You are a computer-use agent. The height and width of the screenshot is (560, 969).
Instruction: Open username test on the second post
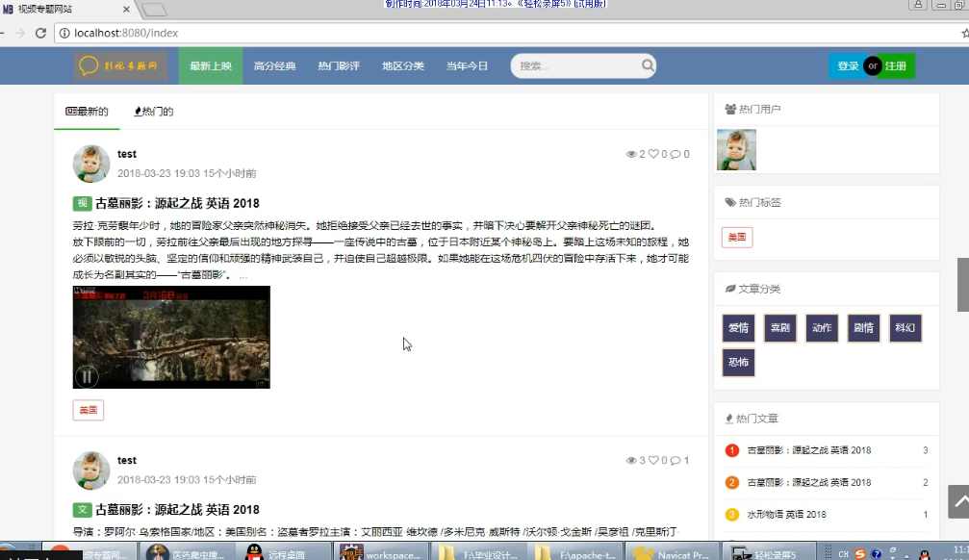(x=127, y=461)
